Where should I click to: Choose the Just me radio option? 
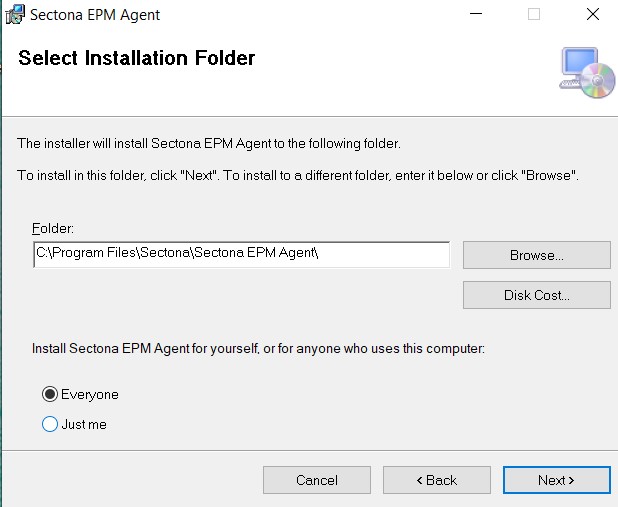click(50, 424)
